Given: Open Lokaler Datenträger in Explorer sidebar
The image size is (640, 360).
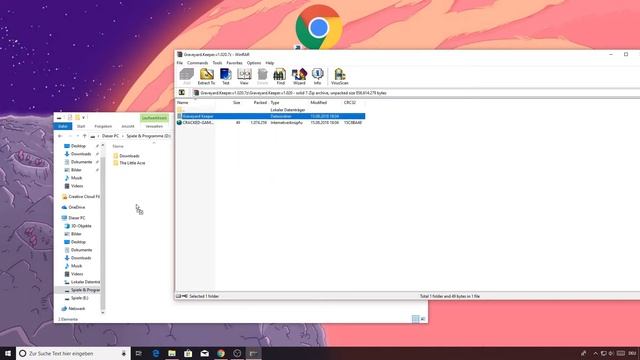Looking at the screenshot, I should [x=82, y=282].
